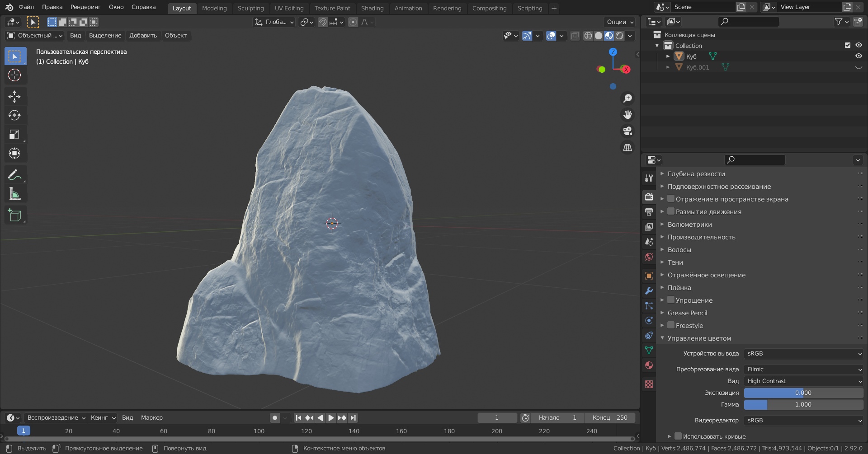Play the animation forward

tap(331, 417)
